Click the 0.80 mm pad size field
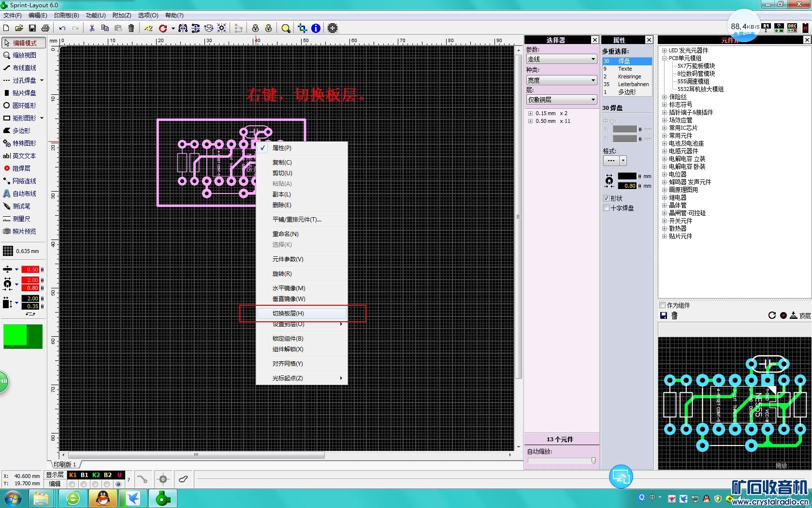This screenshot has width=812, height=508. pyautogui.click(x=627, y=186)
